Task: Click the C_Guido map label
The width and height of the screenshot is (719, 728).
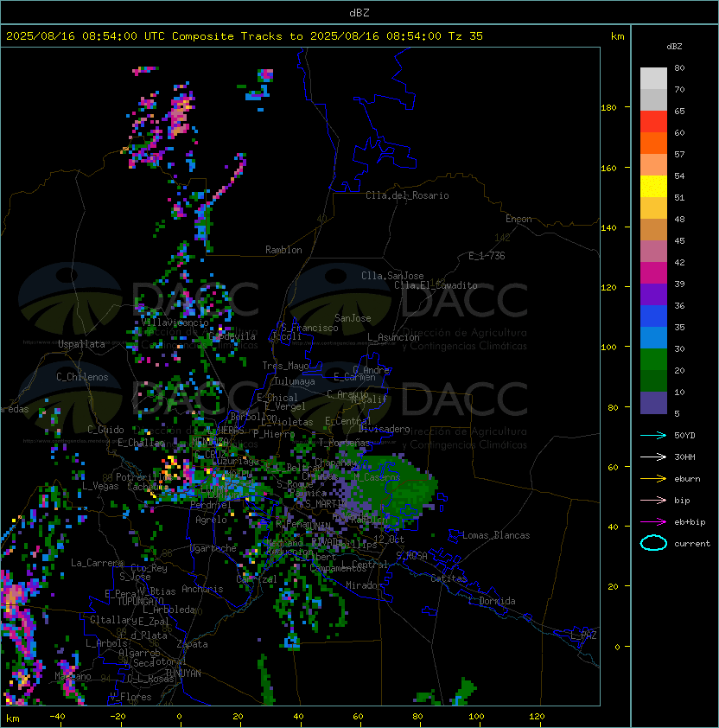Action: click(105, 430)
